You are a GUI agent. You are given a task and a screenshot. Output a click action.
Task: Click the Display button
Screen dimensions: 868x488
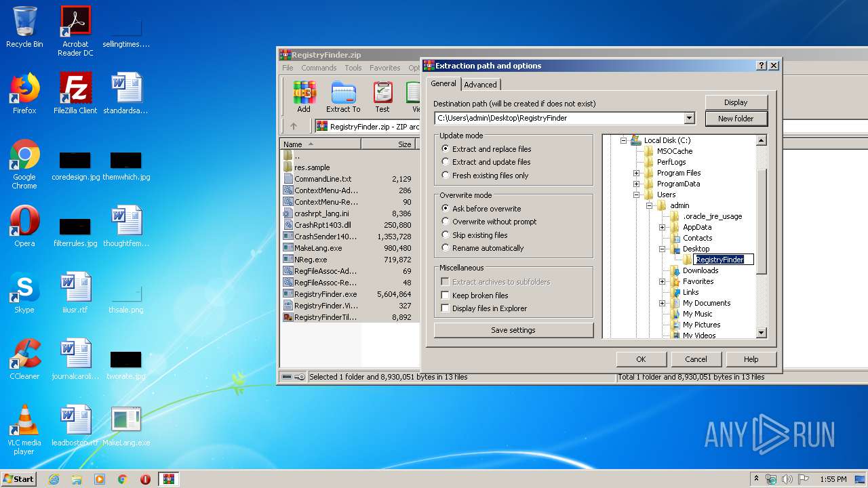(x=736, y=102)
